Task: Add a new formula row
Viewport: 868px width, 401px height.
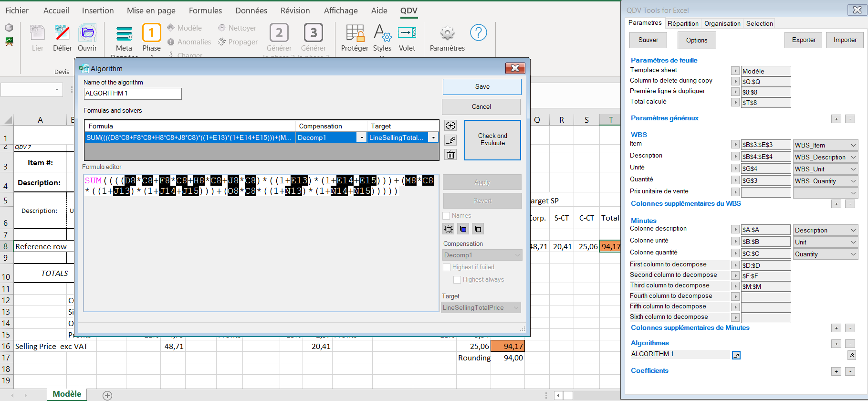Action: [x=450, y=126]
